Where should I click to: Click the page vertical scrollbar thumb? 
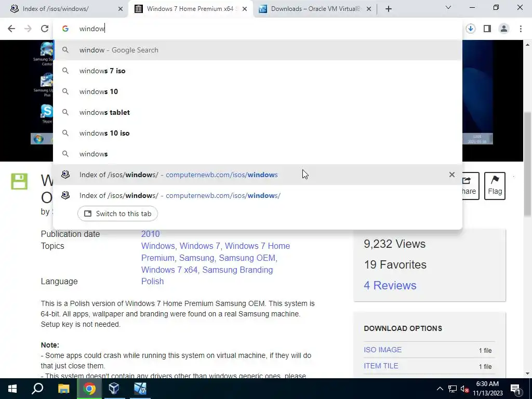click(x=527, y=164)
